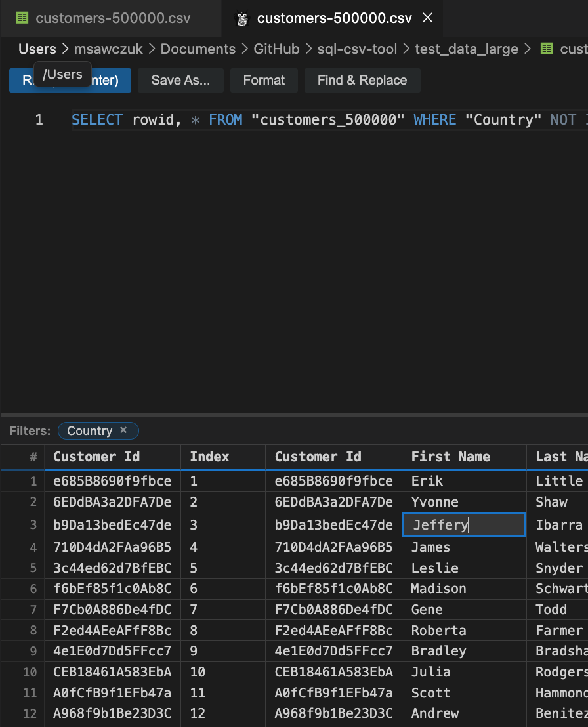Open Find & Replace
This screenshot has width=588, height=727.
coord(362,80)
